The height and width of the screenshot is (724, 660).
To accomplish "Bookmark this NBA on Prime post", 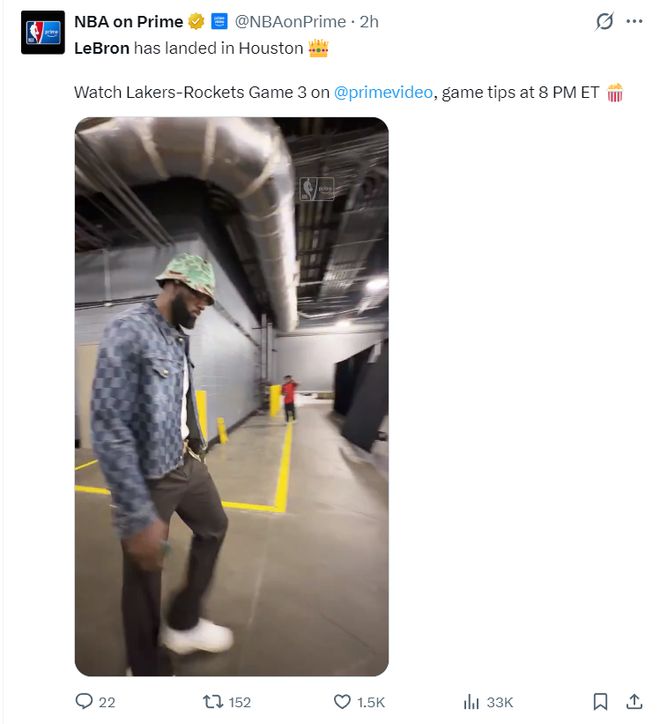I will pyautogui.click(x=600, y=702).
